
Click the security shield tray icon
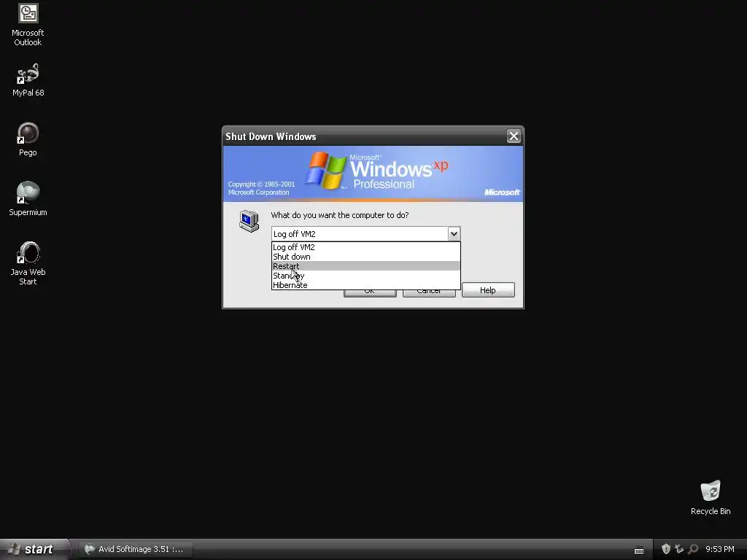point(666,549)
